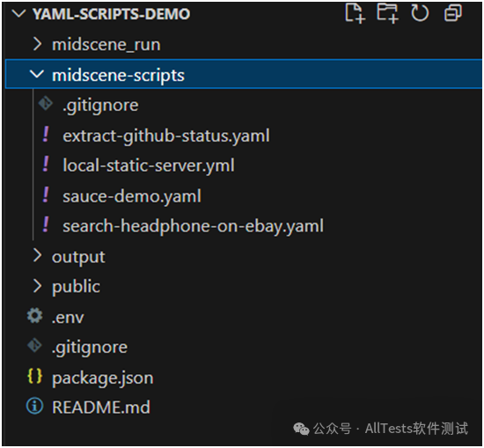
Task: Collapse the YAML-SCRIPTS-DEMO root section
Action: [18, 13]
